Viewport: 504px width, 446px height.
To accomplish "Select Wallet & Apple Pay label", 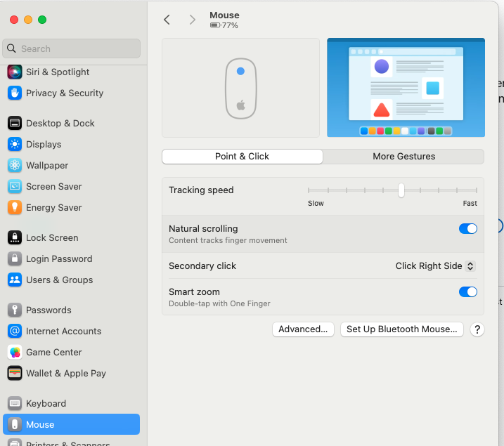I will point(66,373).
